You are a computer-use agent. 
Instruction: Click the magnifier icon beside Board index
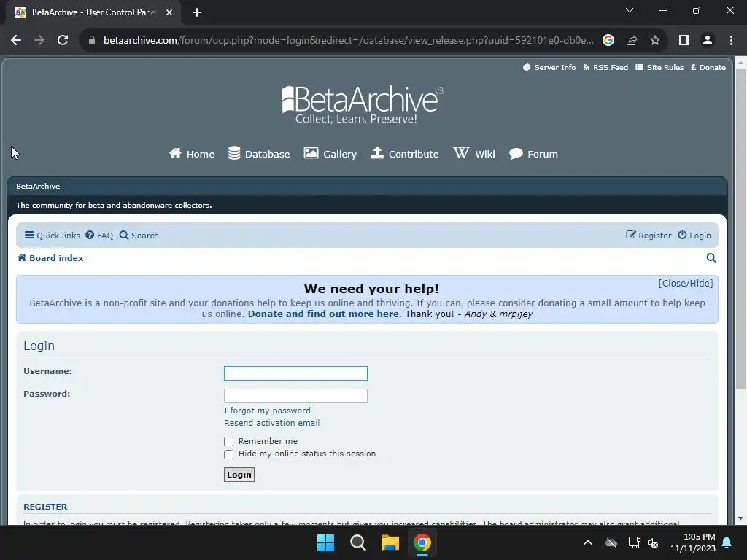(711, 258)
